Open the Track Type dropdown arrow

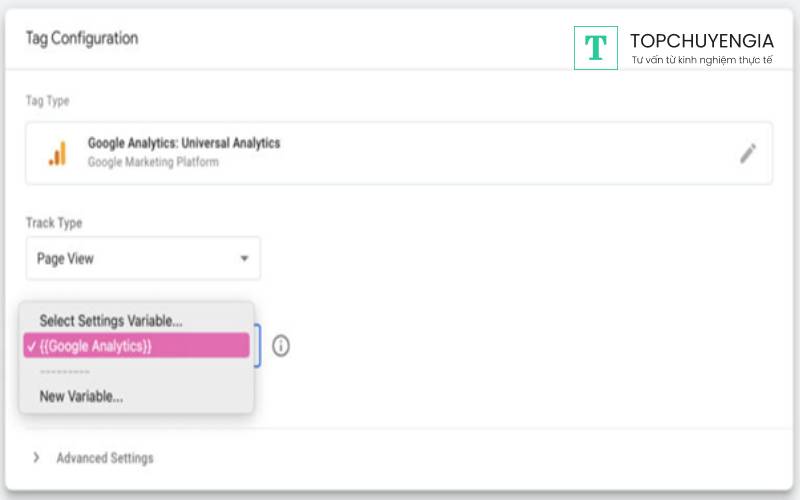click(244, 259)
